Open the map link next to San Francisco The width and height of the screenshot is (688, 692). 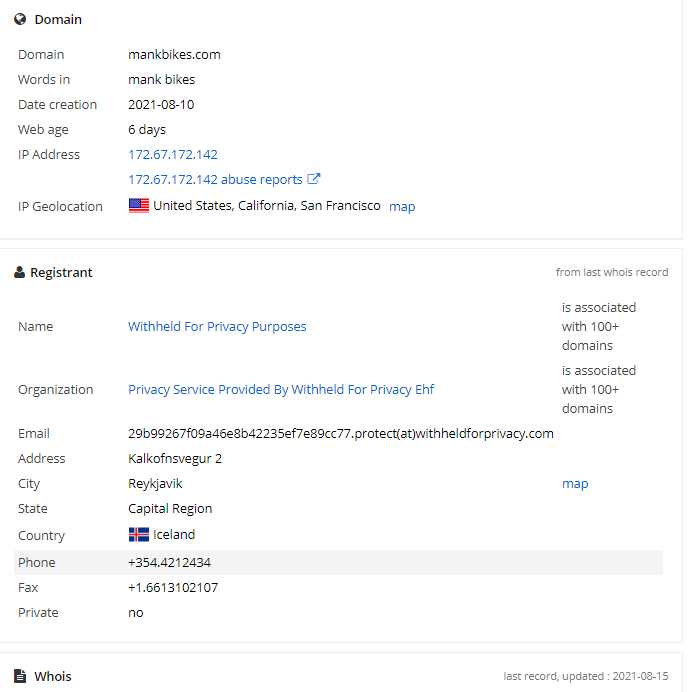click(402, 207)
